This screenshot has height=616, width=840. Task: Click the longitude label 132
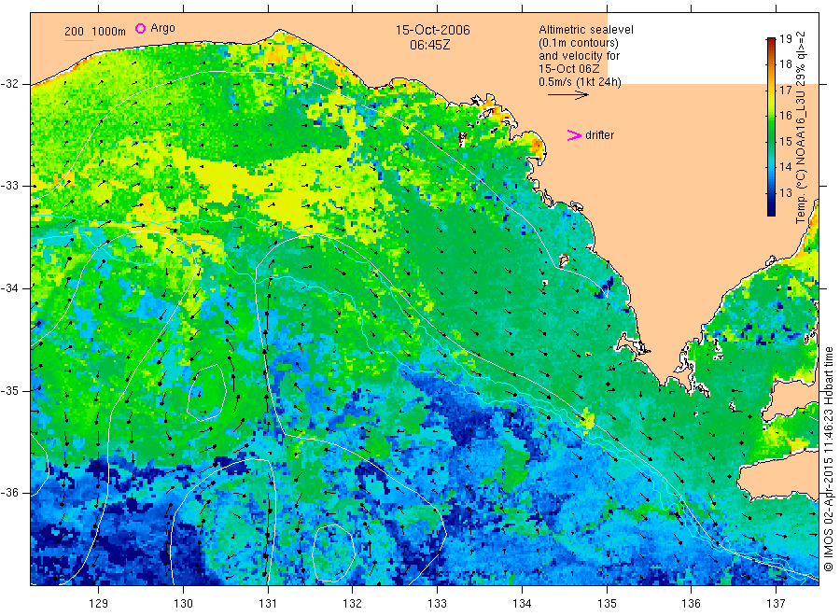(353, 604)
